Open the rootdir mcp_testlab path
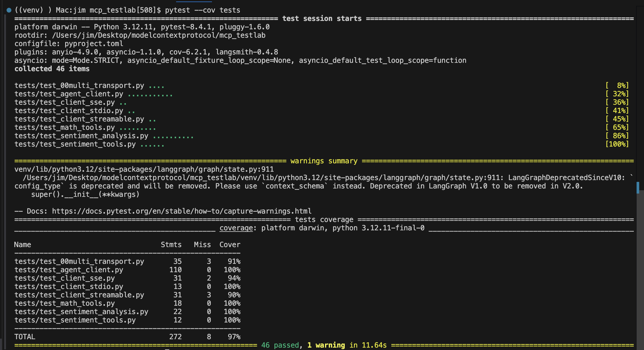Screen dimensions: 644x350 pos(158,35)
